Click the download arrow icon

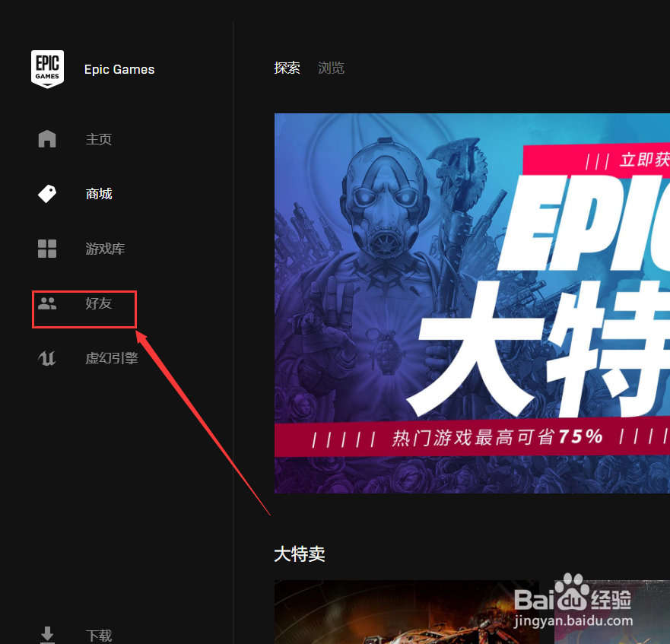(x=47, y=635)
